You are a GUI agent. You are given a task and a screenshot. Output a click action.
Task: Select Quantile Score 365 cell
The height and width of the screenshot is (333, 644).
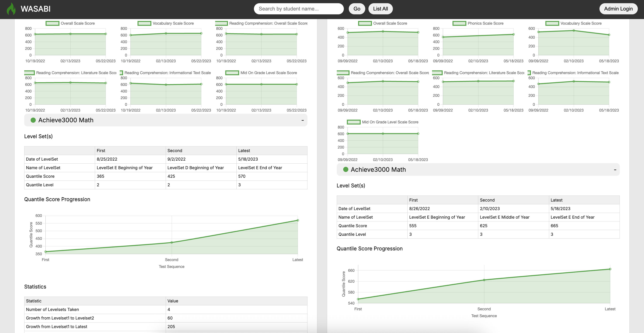click(130, 176)
